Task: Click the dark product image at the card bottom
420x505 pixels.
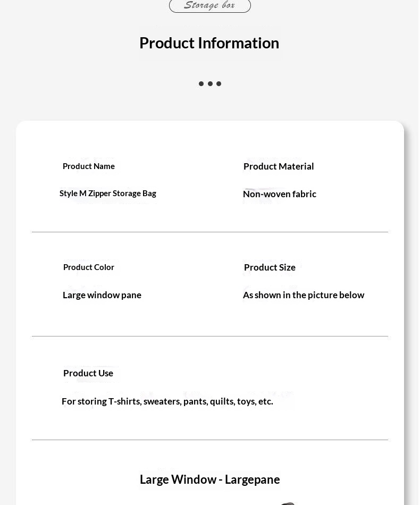Action: click(x=287, y=503)
